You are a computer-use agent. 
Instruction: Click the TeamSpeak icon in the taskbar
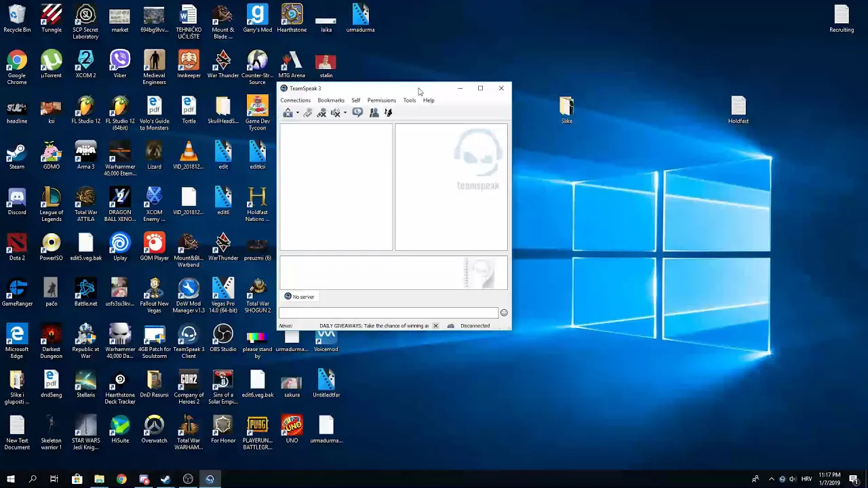210,479
